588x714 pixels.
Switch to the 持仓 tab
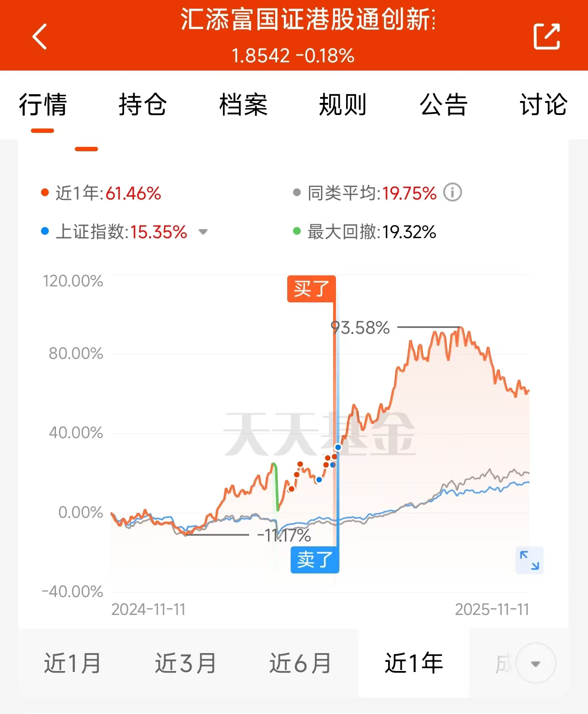click(x=143, y=105)
